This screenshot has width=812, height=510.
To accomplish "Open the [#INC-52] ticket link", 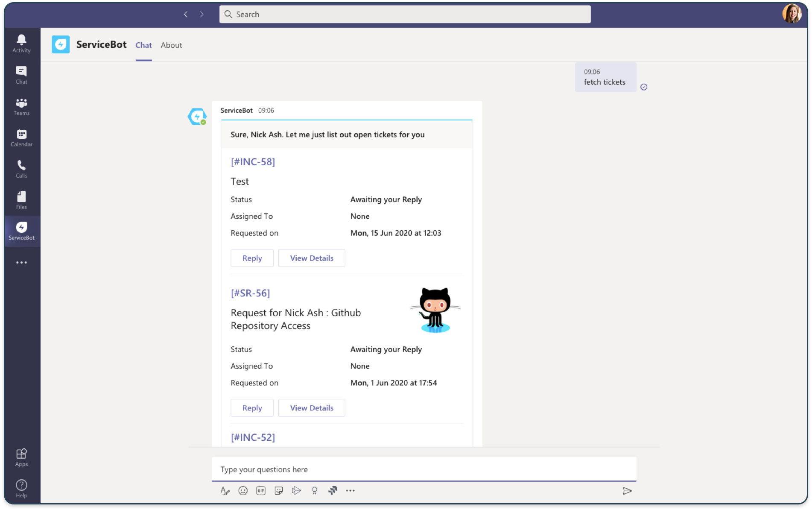I will (253, 437).
